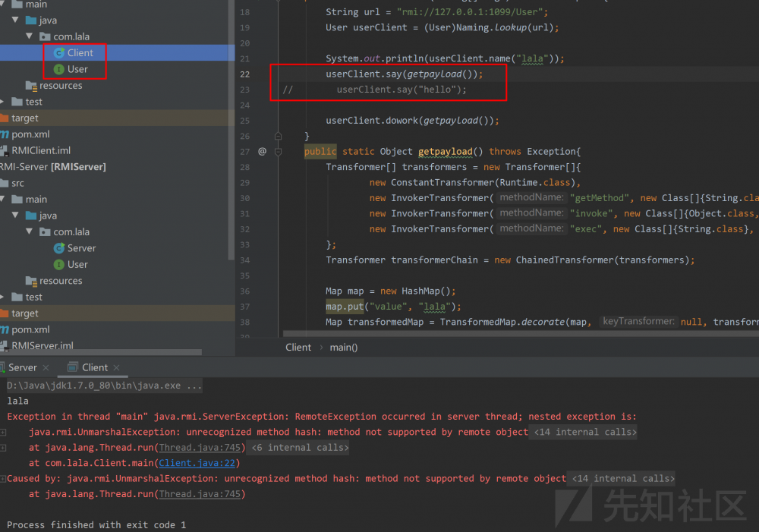This screenshot has height=532, width=759.
Task: Open the User interface under RMIClient
Action: (77, 69)
